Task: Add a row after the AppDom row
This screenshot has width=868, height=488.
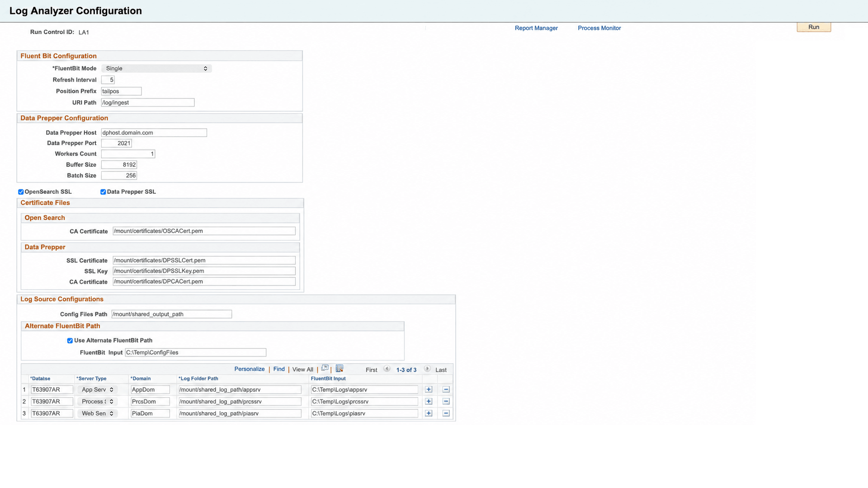Action: point(429,389)
